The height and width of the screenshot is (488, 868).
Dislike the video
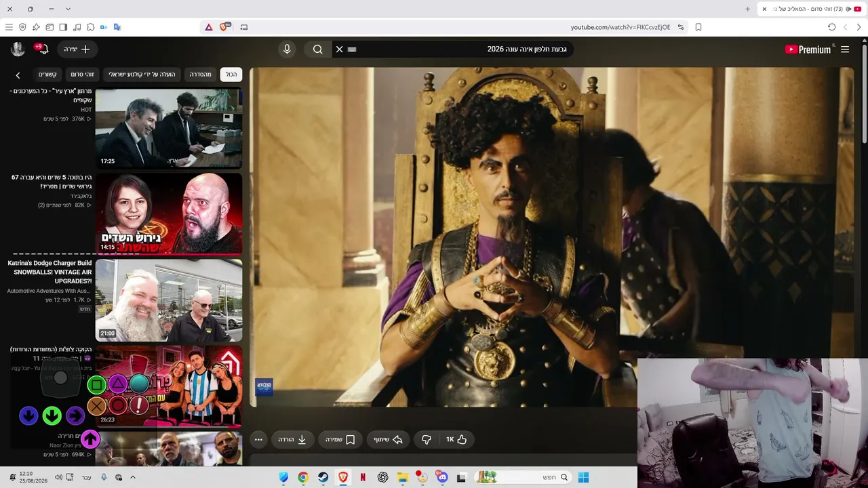[x=427, y=440]
